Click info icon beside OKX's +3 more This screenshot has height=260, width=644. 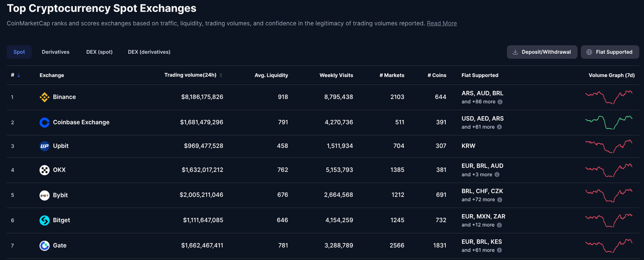497,175
